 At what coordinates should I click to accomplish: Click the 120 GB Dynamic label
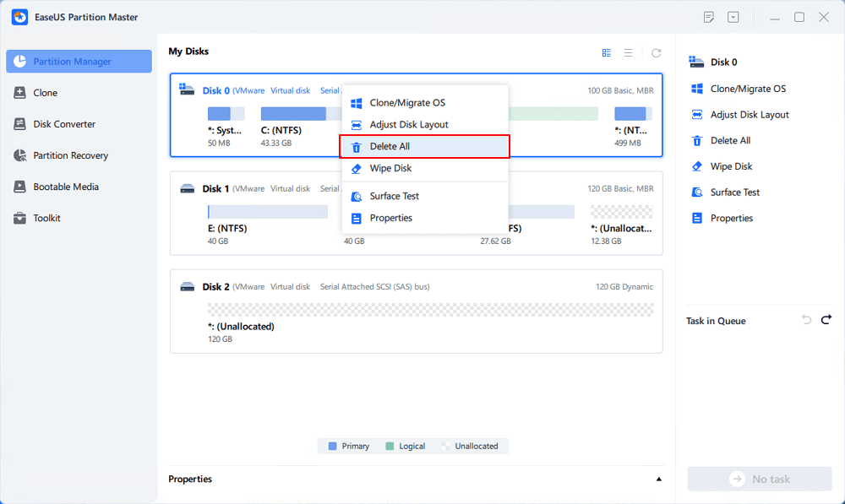click(x=624, y=286)
